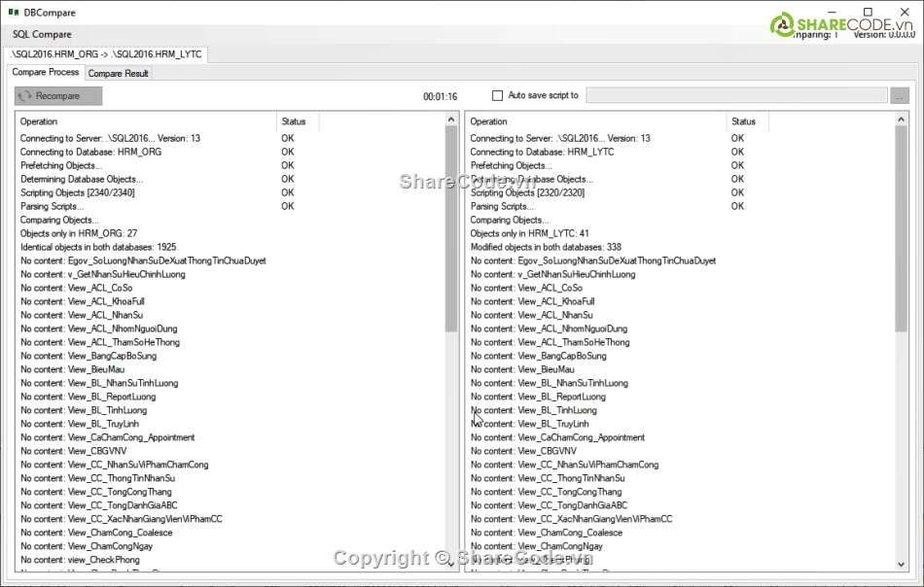Screen dimensions: 924x587
Task: Click right panel scrollbar up arrow
Action: click(901, 120)
